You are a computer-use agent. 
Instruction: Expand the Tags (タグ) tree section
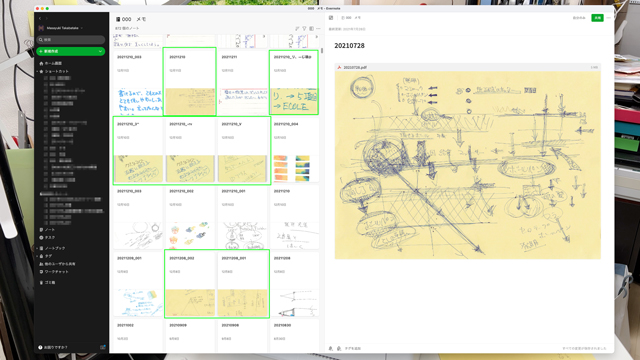37,256
